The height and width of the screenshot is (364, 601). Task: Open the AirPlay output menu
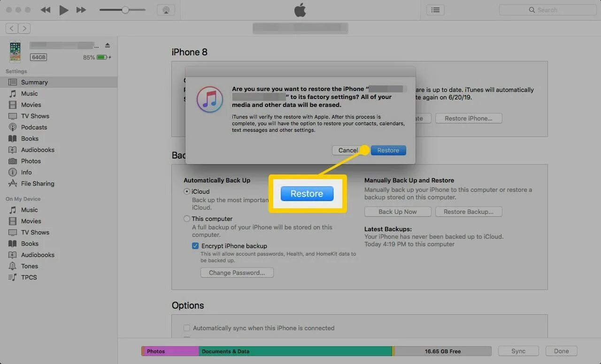click(166, 10)
